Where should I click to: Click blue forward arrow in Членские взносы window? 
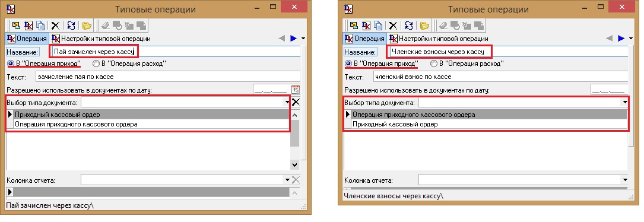(x=621, y=38)
